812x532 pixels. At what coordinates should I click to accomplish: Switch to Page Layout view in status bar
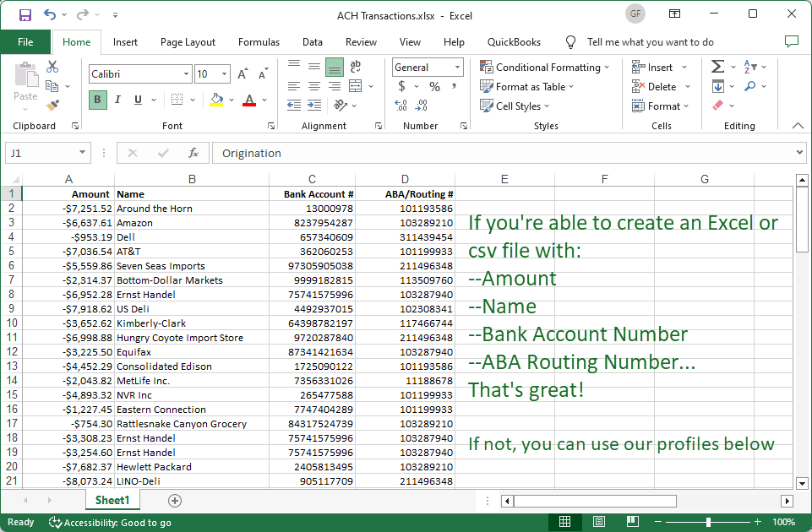point(598,522)
